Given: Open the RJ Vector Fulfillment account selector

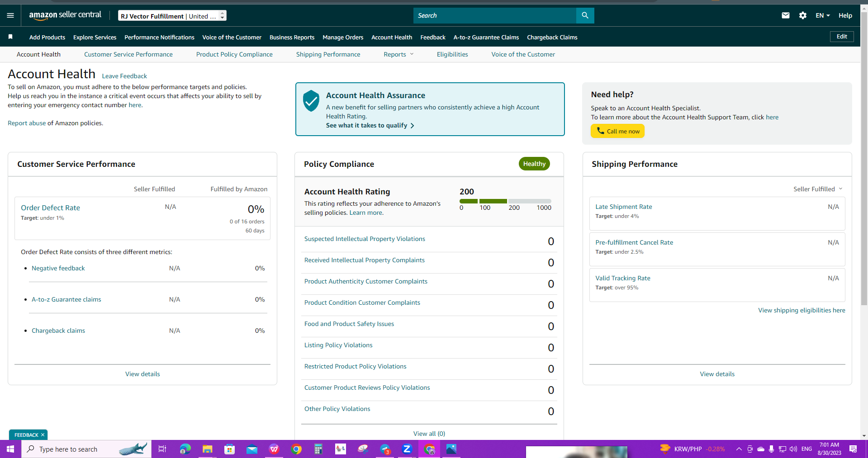Looking at the screenshot, I should coord(172,16).
